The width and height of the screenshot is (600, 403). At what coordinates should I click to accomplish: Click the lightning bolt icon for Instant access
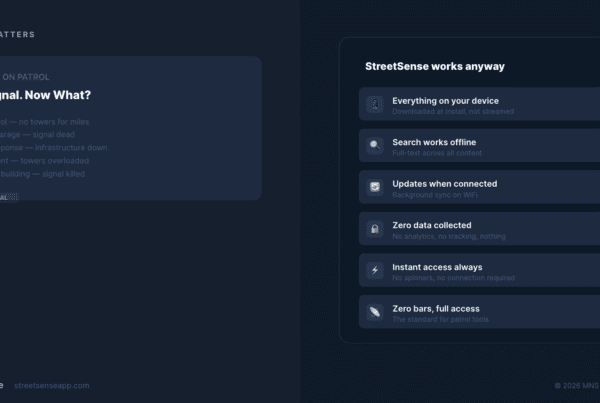pyautogui.click(x=375, y=271)
